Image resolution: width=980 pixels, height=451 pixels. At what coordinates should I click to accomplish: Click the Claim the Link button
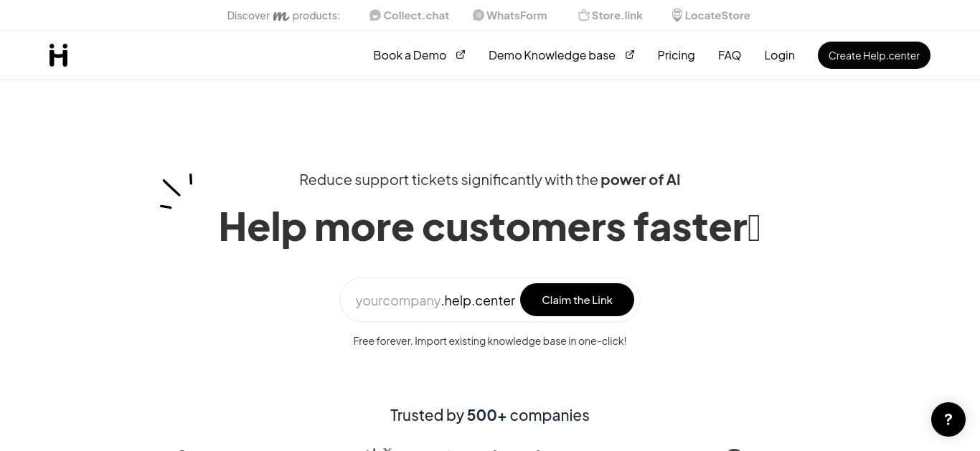pyautogui.click(x=577, y=300)
